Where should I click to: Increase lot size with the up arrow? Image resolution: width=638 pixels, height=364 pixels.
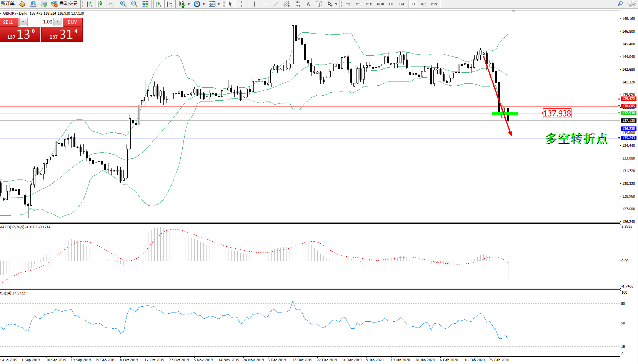click(58, 22)
